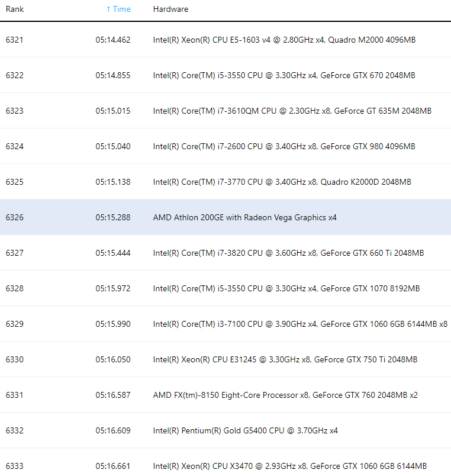Click the ascending sort arrow beside Time
This screenshot has width=451, height=476.
[x=108, y=9]
